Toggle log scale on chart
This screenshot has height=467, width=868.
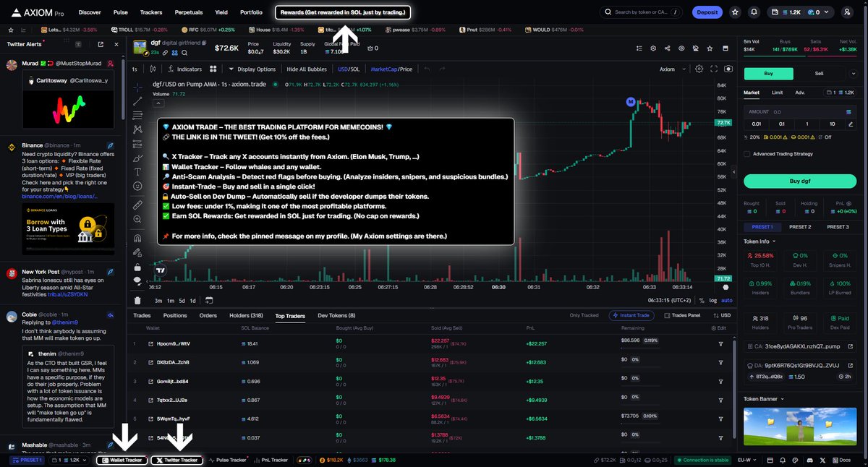pyautogui.click(x=714, y=300)
